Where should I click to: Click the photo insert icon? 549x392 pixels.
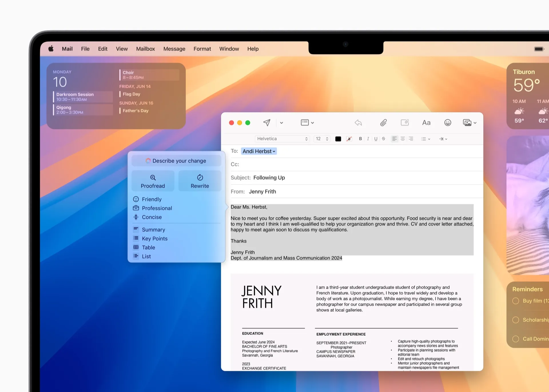467,123
